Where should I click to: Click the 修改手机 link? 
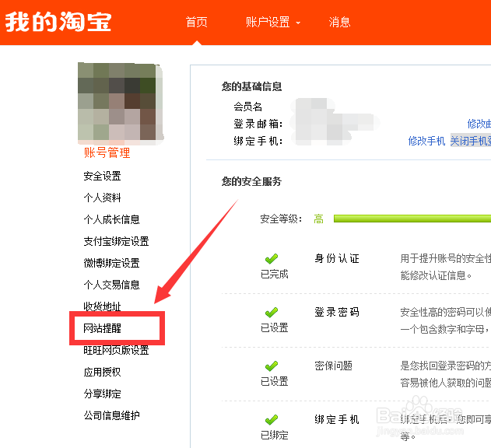pyautogui.click(x=426, y=141)
